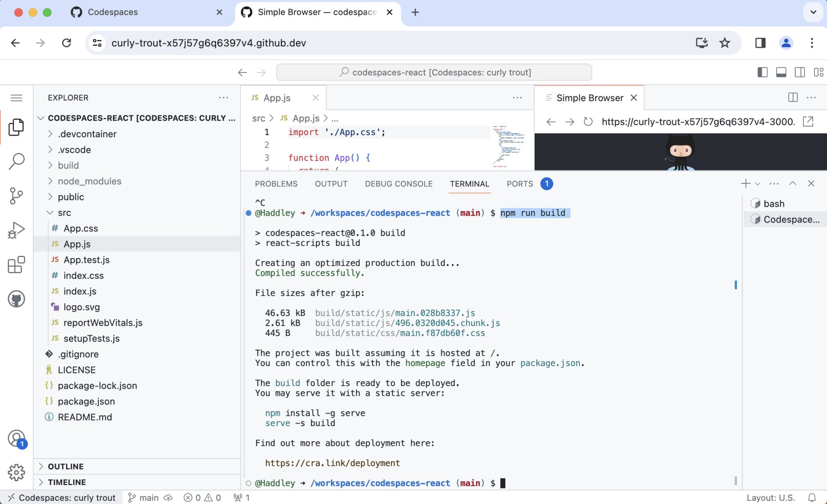Expand the OUTLINE section
Image resolution: width=827 pixels, height=504 pixels.
pyautogui.click(x=66, y=466)
